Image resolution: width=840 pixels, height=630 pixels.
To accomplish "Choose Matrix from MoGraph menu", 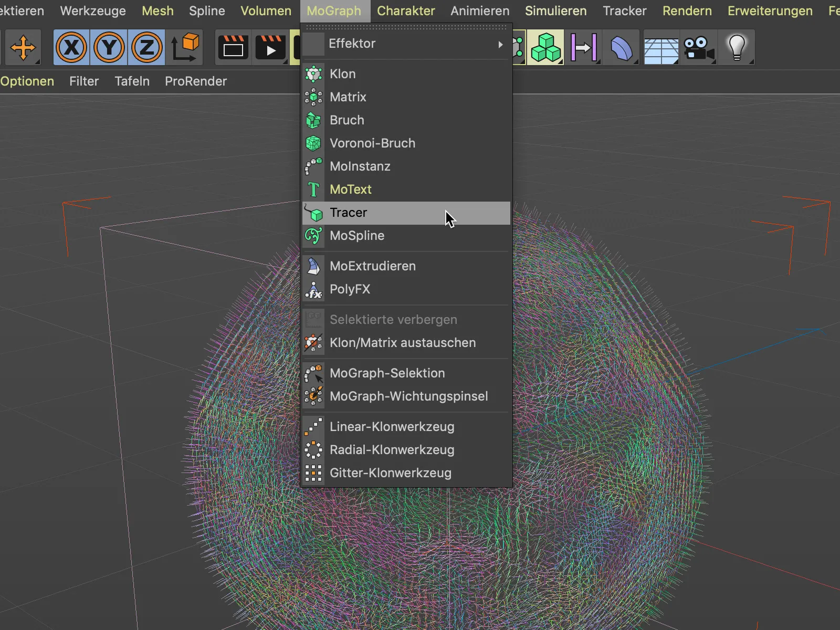I will (406, 97).
